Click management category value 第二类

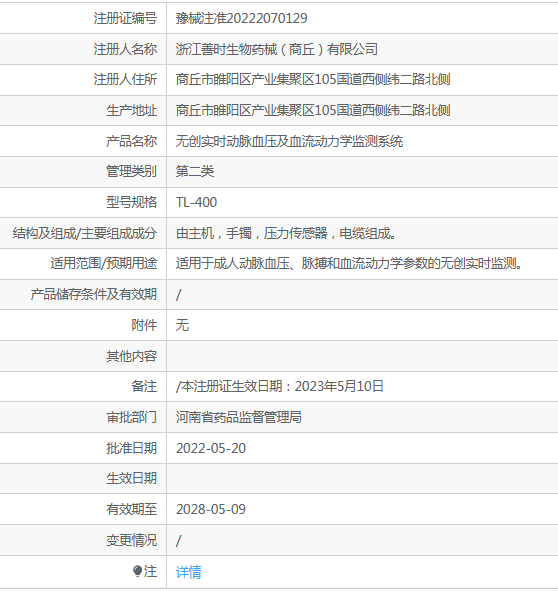click(195, 171)
